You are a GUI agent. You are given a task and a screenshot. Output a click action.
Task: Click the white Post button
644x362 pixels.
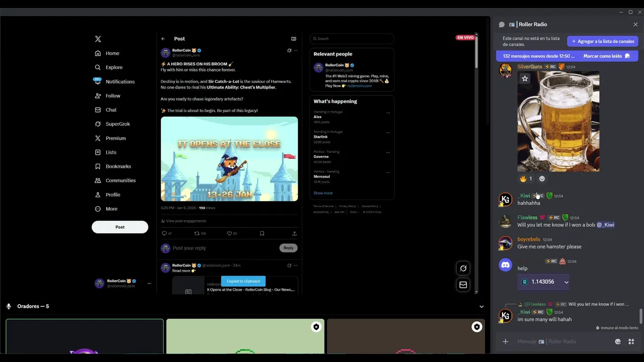(x=120, y=227)
